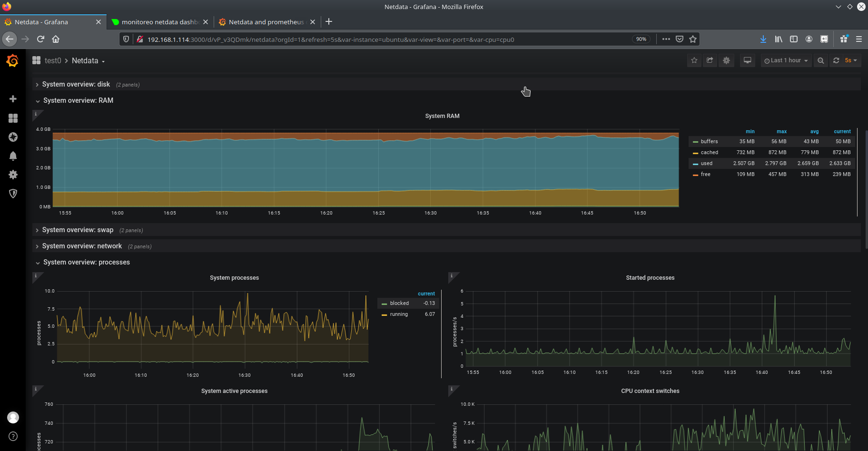Screen dimensions: 868x451
Task: Click the System RAM panel title
Action: pyautogui.click(x=442, y=116)
